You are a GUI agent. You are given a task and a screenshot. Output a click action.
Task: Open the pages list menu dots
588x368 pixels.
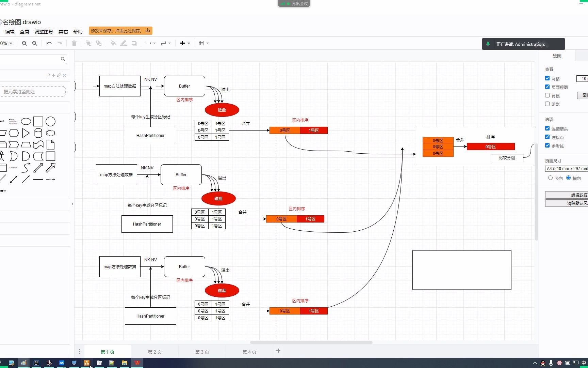pos(79,352)
